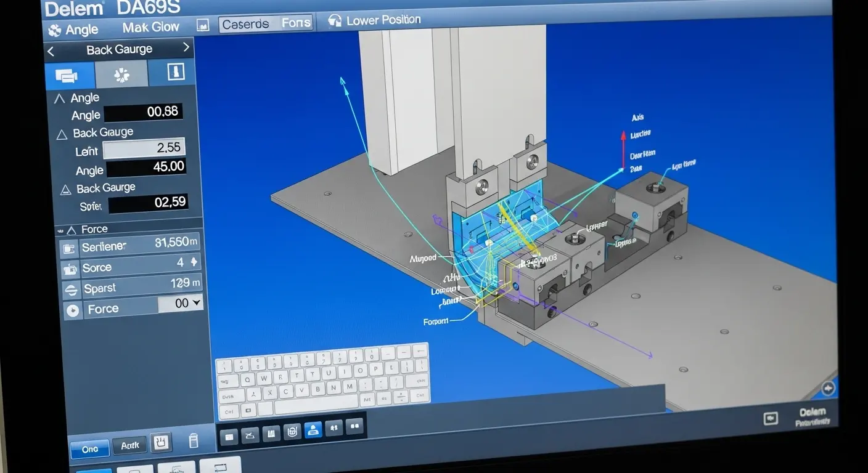Open the fan-shaped settings tab icon
This screenshot has width=868, height=473.
tap(121, 75)
